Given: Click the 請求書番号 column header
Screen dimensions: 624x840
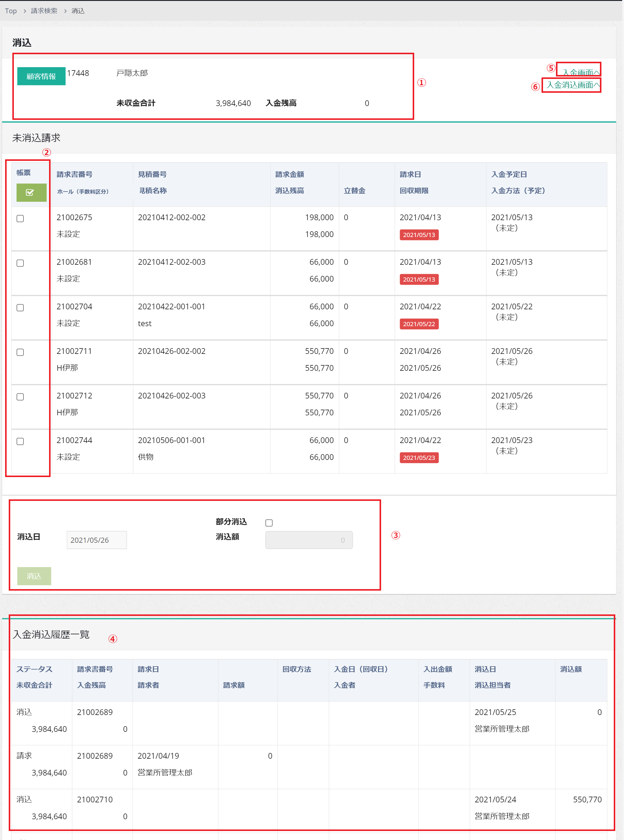Looking at the screenshot, I should pos(74,174).
